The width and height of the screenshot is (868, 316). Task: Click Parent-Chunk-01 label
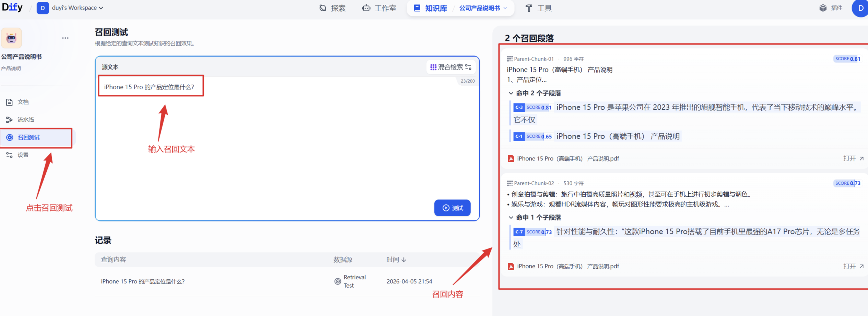[534, 59]
